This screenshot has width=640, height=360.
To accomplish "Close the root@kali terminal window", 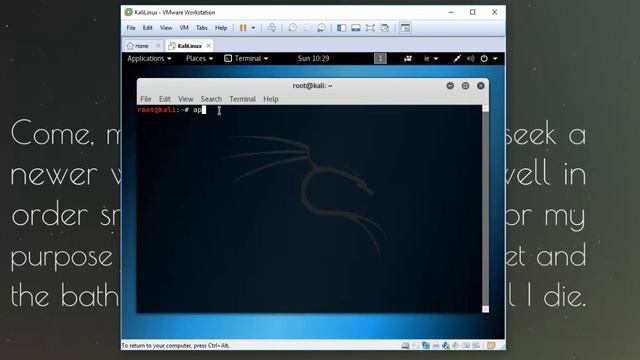I will coord(481,86).
